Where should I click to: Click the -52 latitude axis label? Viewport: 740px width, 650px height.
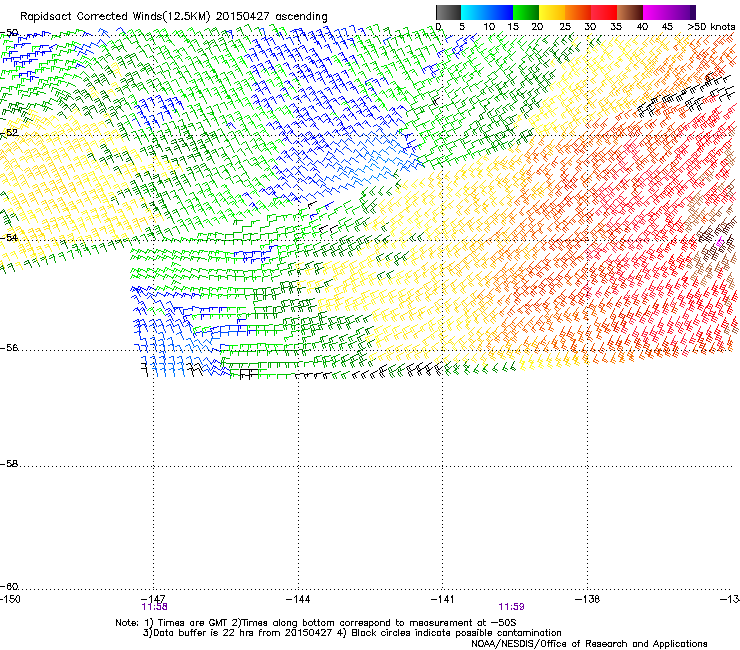(9, 133)
